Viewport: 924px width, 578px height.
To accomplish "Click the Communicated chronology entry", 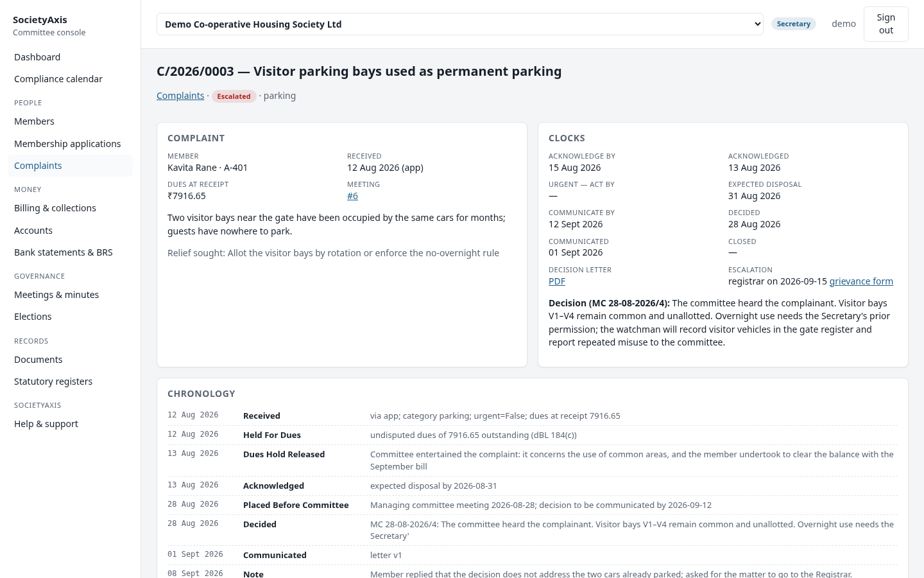I will coord(533,555).
